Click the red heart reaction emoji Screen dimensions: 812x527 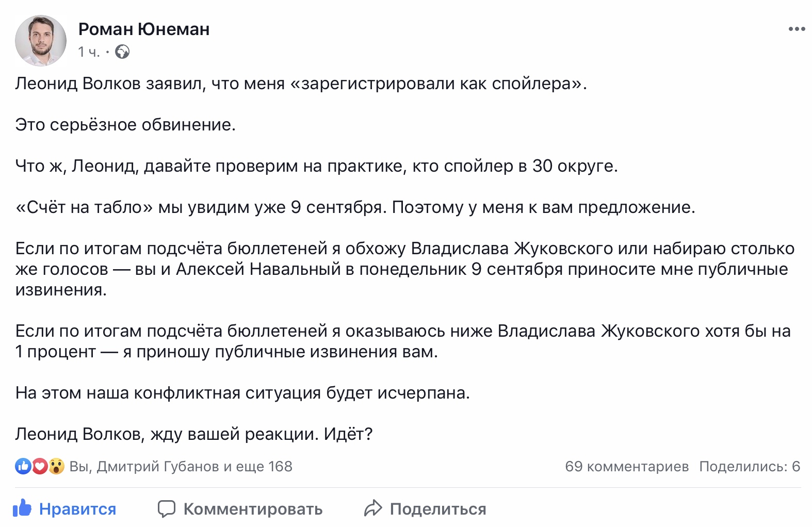(40, 466)
